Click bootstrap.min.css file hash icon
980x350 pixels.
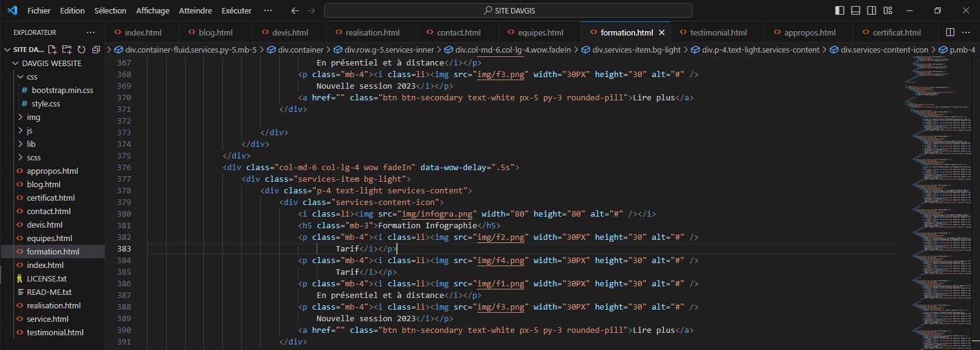coord(24,90)
